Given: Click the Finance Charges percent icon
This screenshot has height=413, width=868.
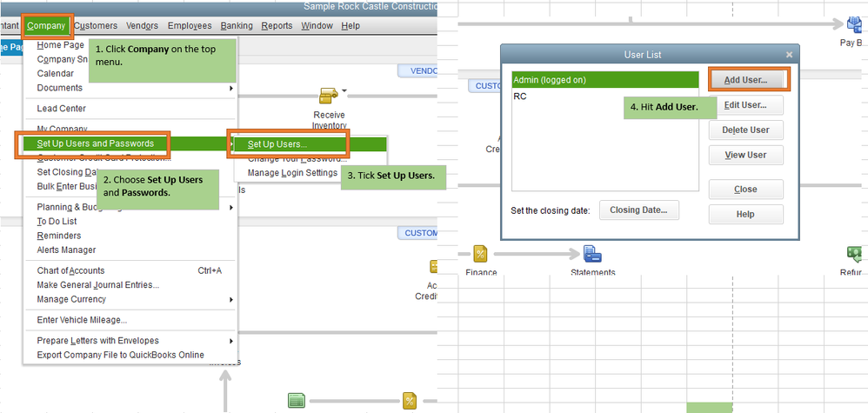Looking at the screenshot, I should click(480, 255).
